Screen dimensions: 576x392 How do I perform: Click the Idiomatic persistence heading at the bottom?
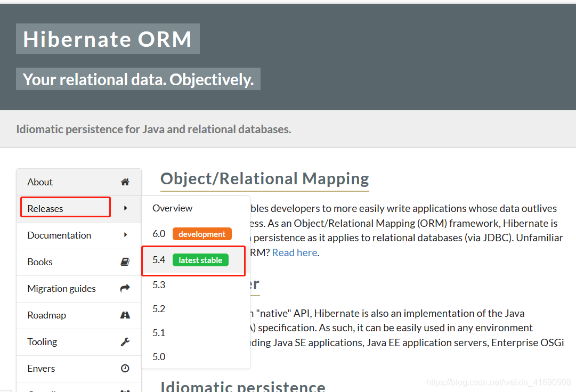pos(243,387)
